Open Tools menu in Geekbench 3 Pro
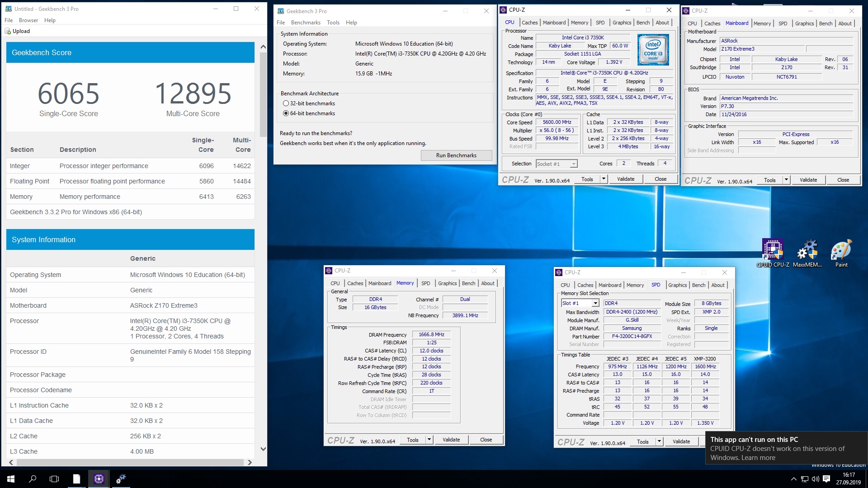The height and width of the screenshot is (488, 868). click(x=333, y=23)
